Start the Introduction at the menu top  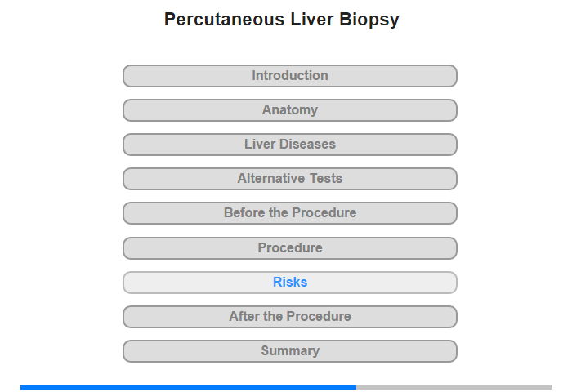[x=289, y=76]
